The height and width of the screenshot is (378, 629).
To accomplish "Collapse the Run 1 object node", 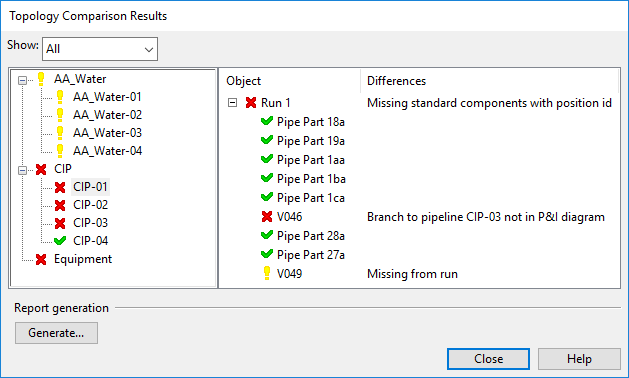I will 232,103.
